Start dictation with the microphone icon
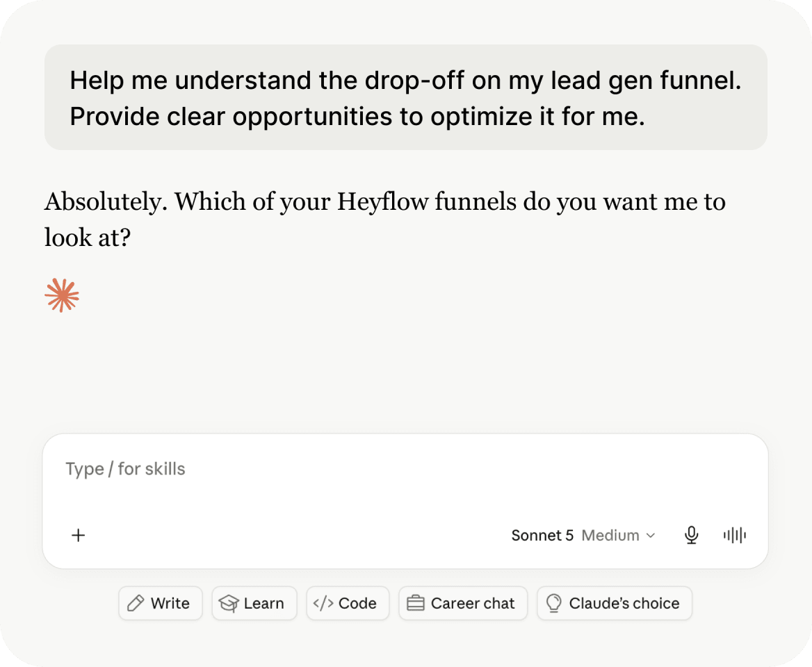 pos(691,535)
